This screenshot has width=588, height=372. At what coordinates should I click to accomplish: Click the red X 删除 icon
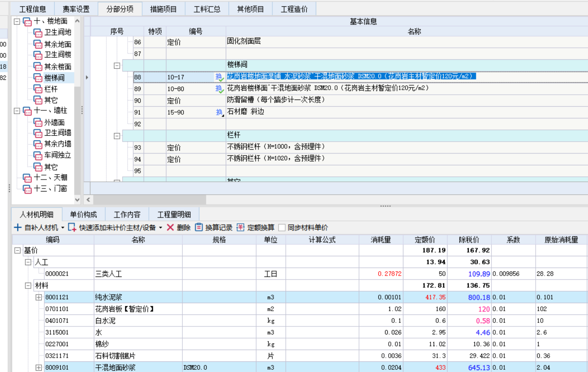pos(170,227)
